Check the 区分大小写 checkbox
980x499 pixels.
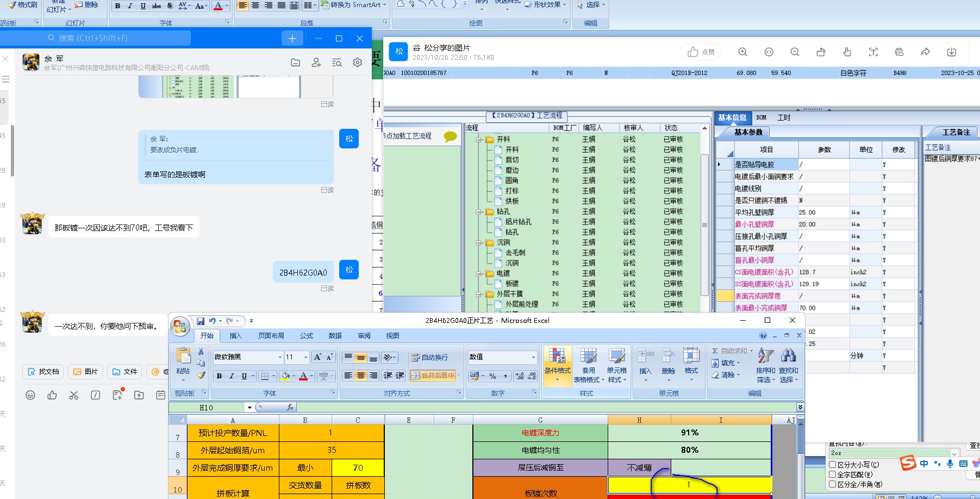click(x=832, y=465)
